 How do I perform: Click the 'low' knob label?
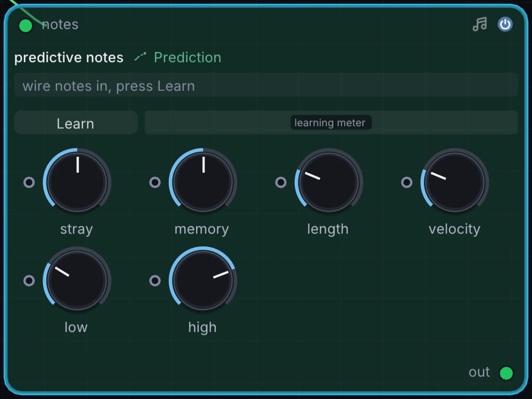point(76,327)
